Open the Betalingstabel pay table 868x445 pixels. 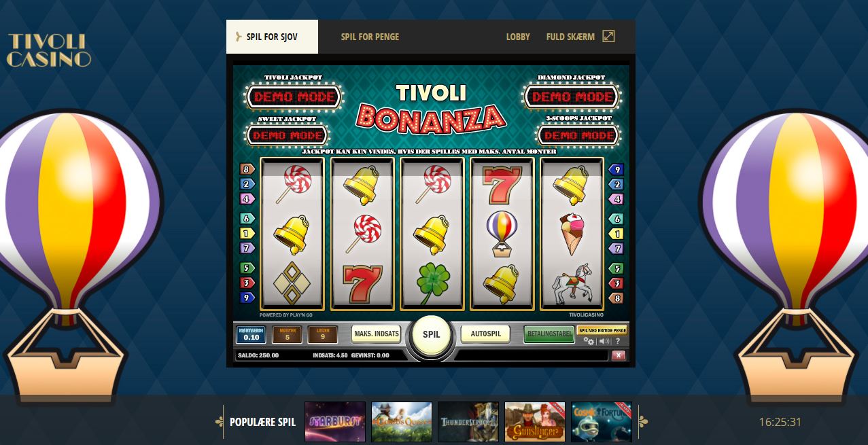click(x=549, y=334)
